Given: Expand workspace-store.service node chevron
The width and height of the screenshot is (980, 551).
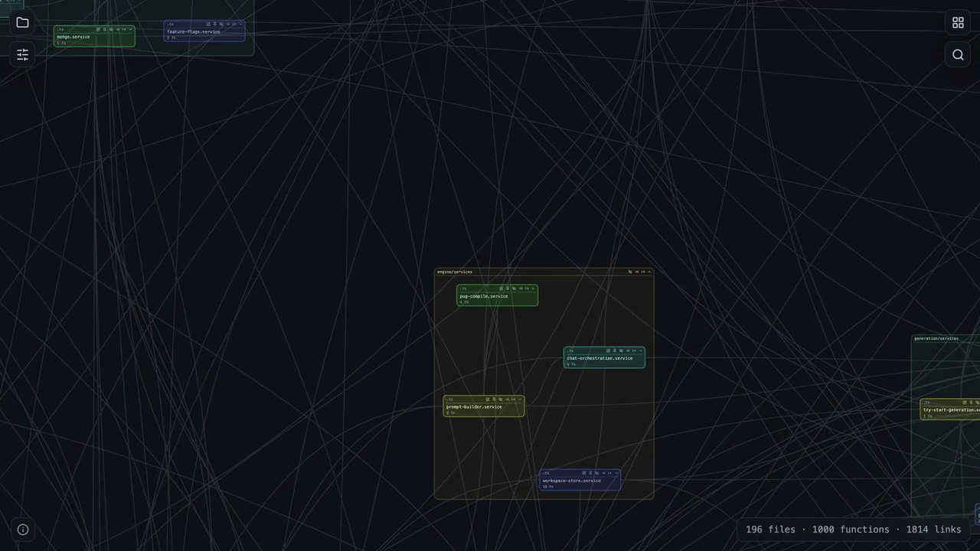Looking at the screenshot, I should (x=616, y=473).
